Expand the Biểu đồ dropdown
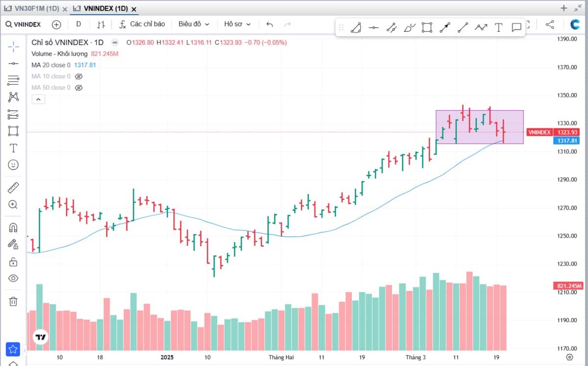 tap(194, 24)
